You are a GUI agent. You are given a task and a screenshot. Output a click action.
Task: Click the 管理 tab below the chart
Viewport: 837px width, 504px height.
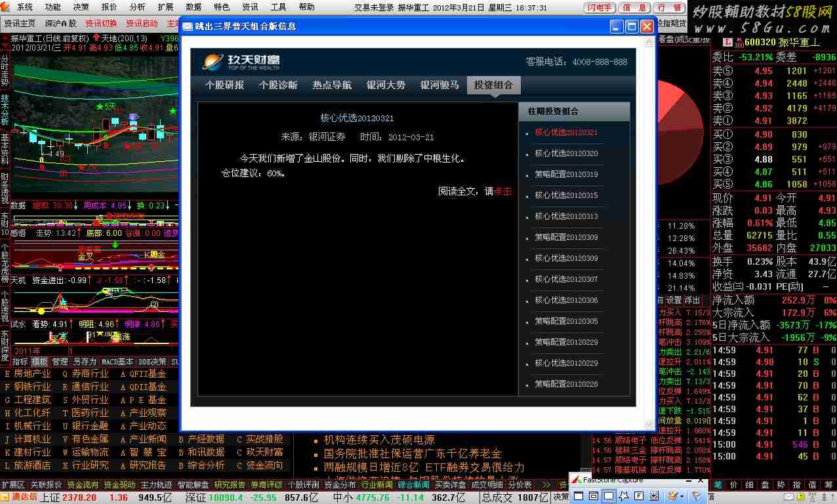click(60, 362)
